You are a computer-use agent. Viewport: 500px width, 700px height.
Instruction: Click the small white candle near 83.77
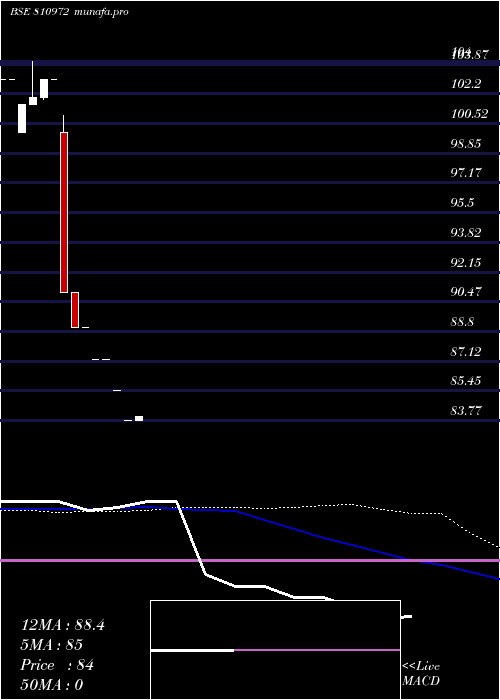coord(139,418)
